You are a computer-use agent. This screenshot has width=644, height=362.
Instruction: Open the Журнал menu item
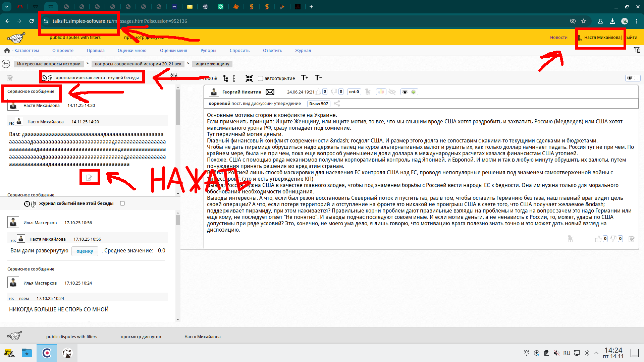(303, 51)
